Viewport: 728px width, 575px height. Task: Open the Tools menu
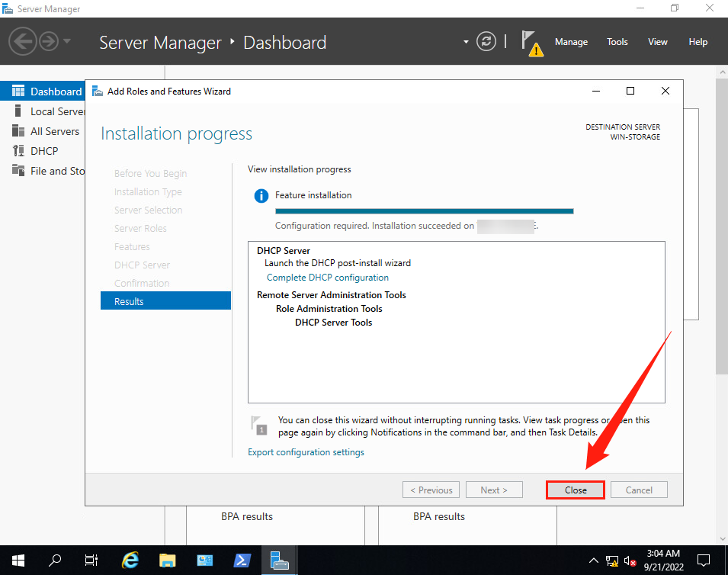tap(617, 42)
